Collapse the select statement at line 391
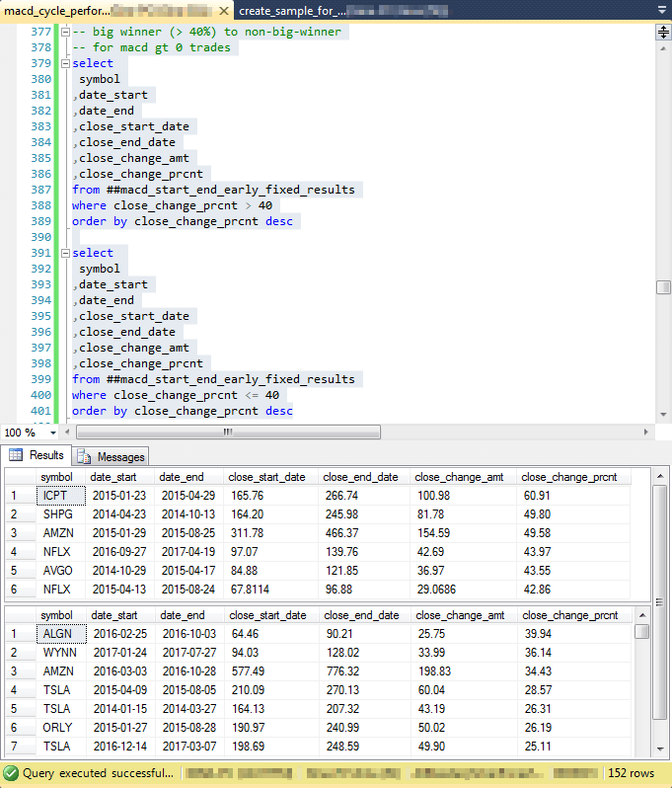Image resolution: width=672 pixels, height=788 pixels. 65,253
